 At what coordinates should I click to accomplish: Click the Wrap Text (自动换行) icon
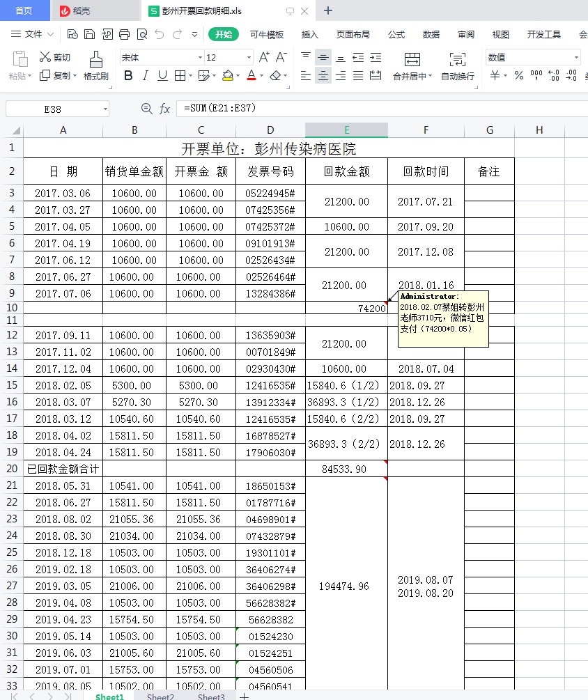457,60
